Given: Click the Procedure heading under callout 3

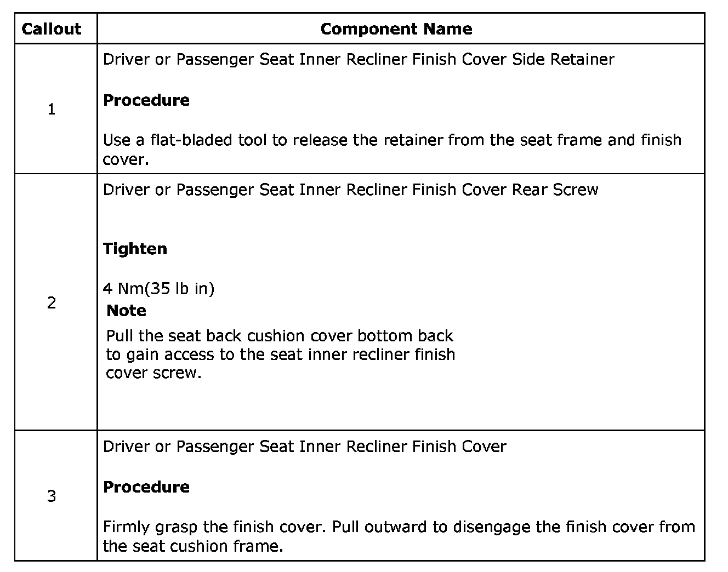Looking at the screenshot, I should coord(146,487).
